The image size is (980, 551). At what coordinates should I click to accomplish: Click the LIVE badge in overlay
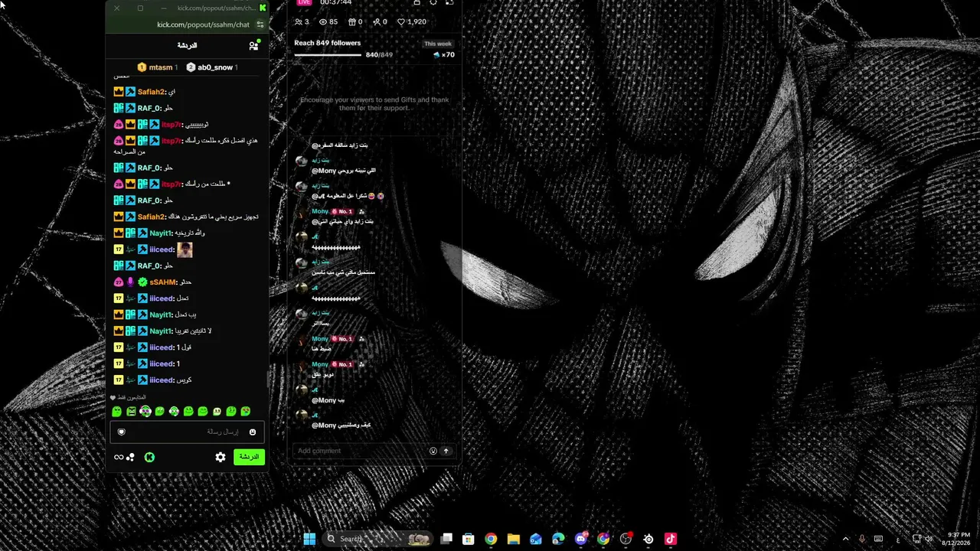point(305,2)
